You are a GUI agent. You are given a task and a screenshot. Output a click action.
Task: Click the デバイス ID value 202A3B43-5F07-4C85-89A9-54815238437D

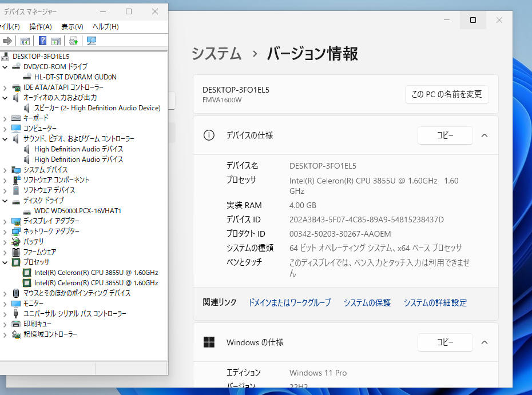pos(367,220)
